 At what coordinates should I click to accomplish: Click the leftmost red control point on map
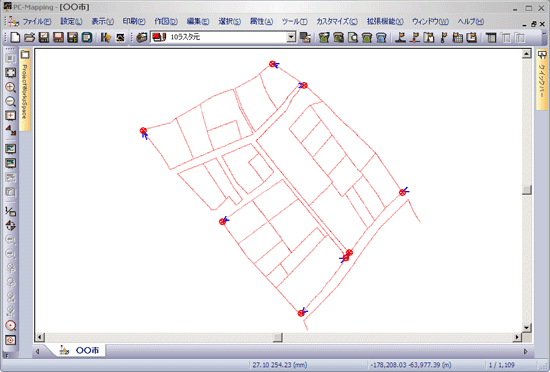143,131
